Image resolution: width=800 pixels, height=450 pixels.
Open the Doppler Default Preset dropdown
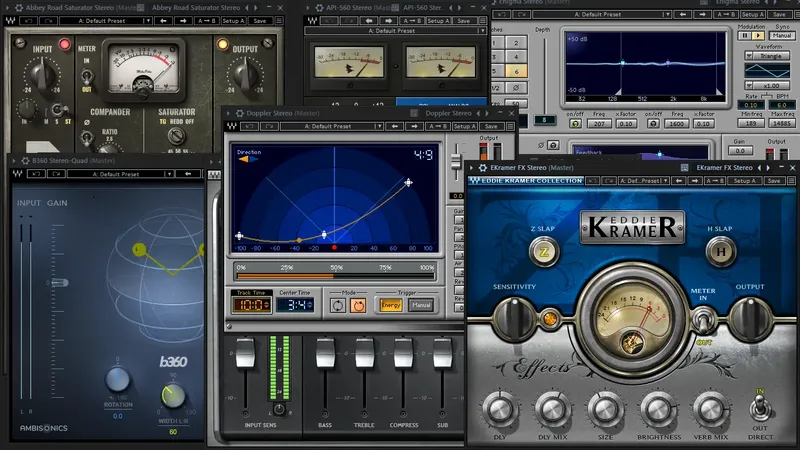point(332,126)
